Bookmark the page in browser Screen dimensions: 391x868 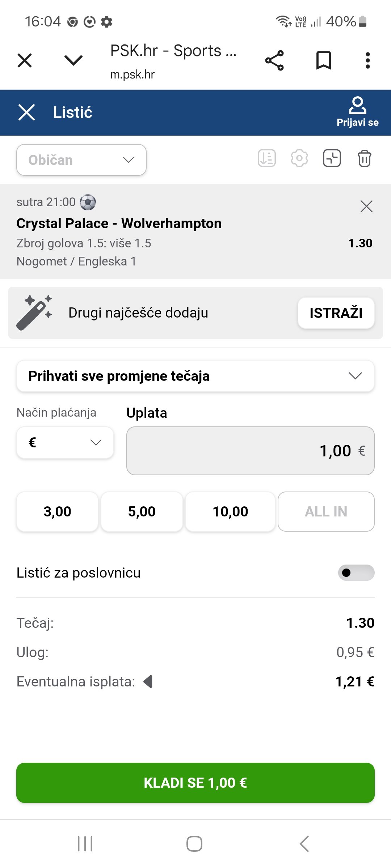tap(324, 60)
